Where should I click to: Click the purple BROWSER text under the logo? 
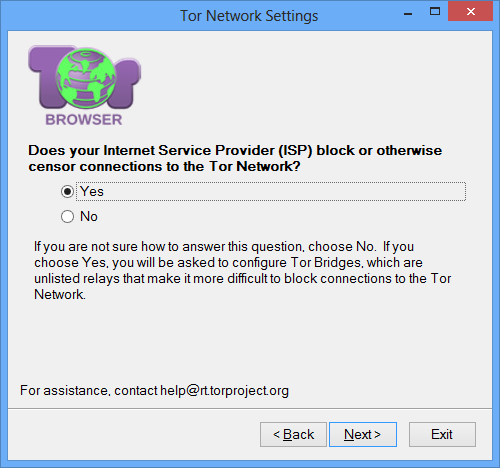(x=84, y=120)
